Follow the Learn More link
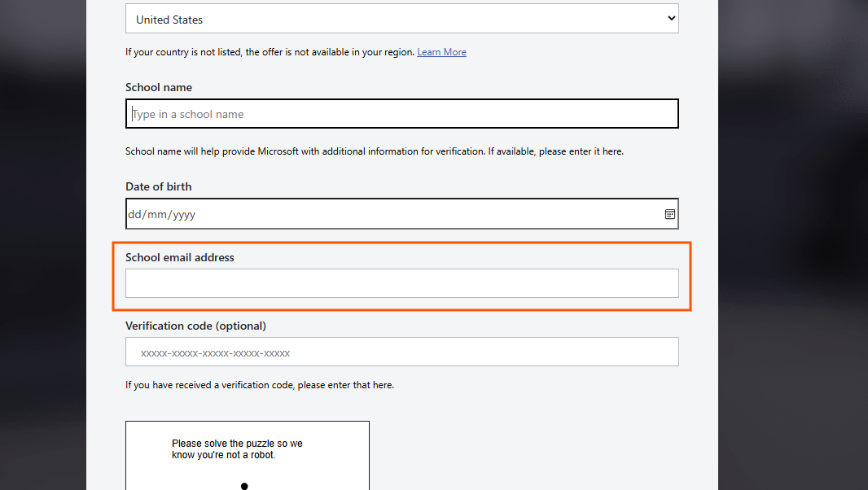This screenshot has width=868, height=490. tap(442, 52)
